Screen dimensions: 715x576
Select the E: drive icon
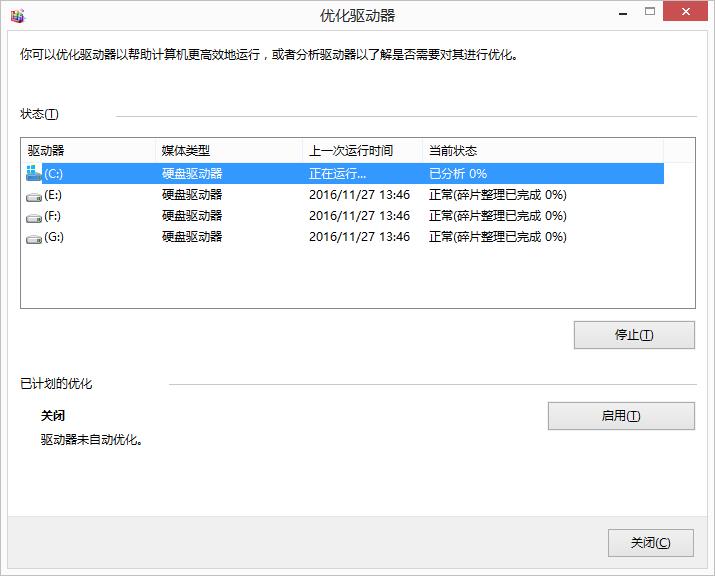pos(34,197)
